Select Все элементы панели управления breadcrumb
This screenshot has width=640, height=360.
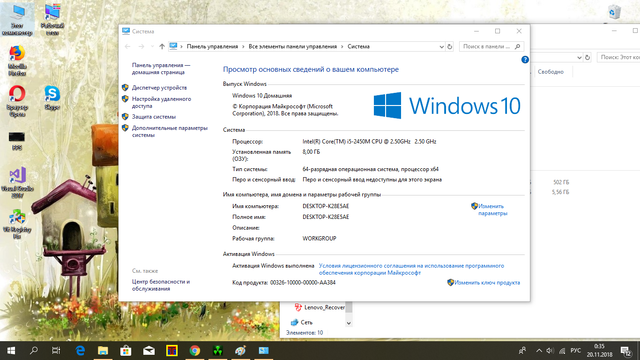coord(293,47)
